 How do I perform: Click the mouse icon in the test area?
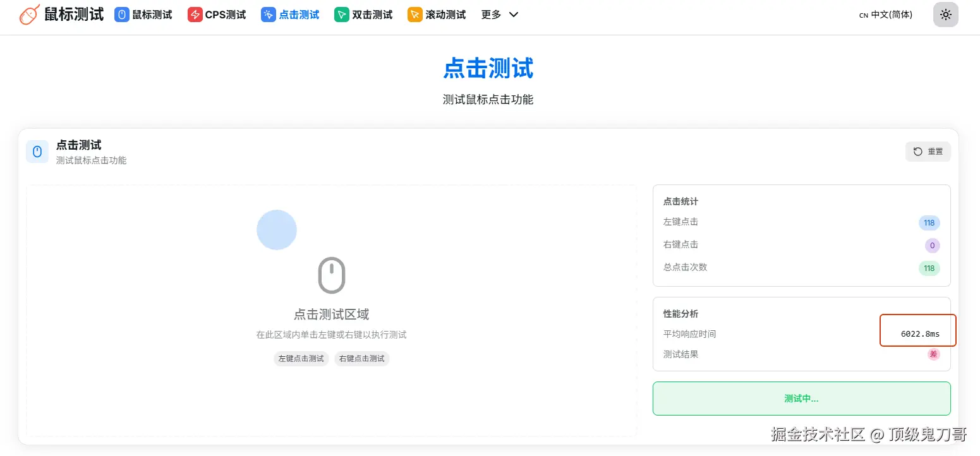pos(332,275)
